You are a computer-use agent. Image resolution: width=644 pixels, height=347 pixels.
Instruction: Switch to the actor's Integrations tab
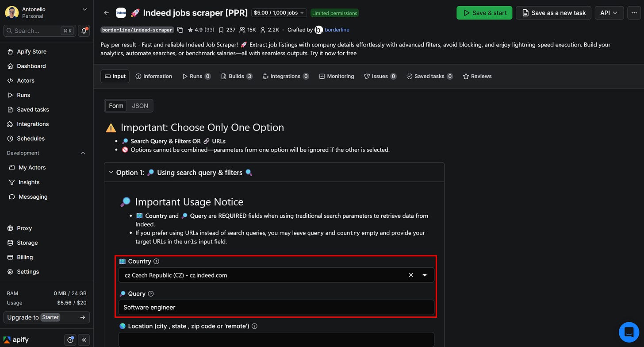pos(285,76)
